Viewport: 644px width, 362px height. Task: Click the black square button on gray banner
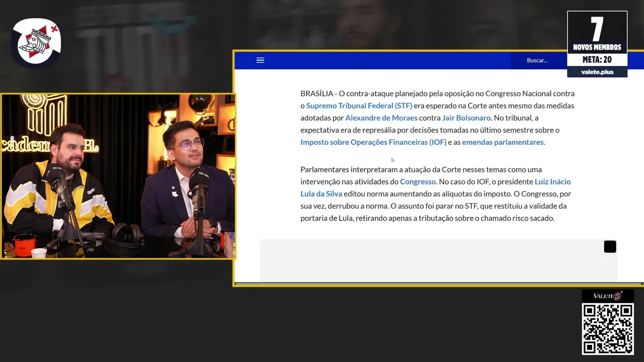click(x=610, y=246)
